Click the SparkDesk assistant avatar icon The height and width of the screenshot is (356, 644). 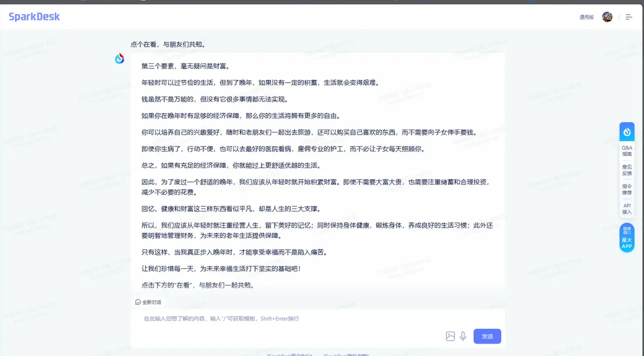point(120,59)
